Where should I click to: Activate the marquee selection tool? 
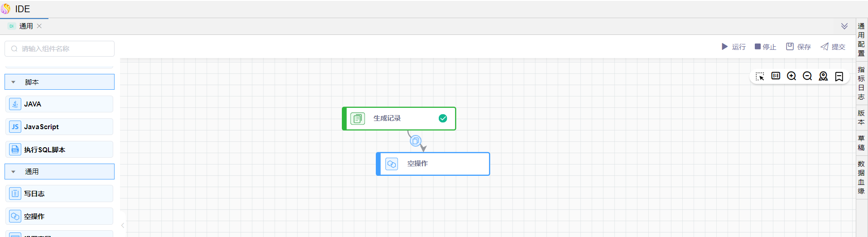pyautogui.click(x=760, y=76)
